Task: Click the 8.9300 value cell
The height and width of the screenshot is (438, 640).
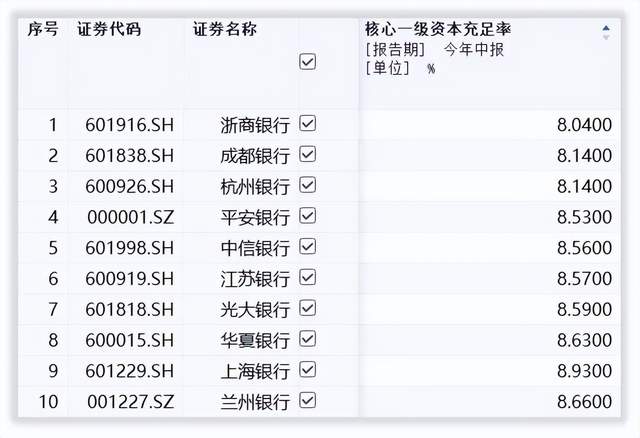Action: pos(584,371)
